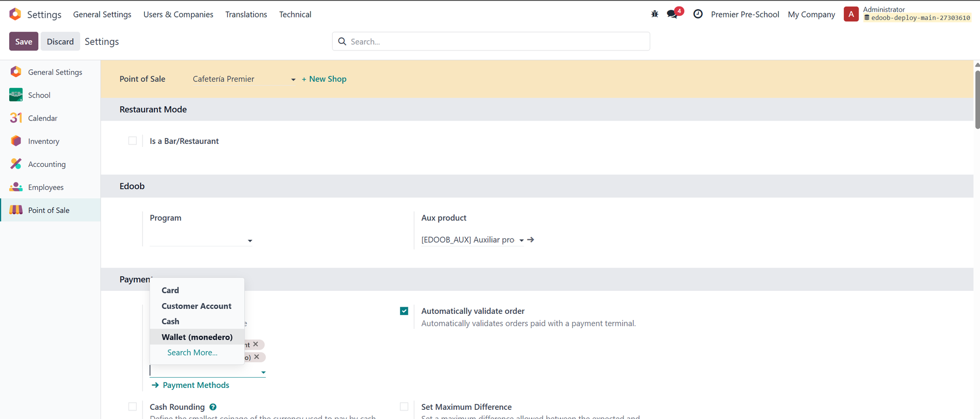Select Cash payment option
Screen dimensions: 980x419
point(197,322)
